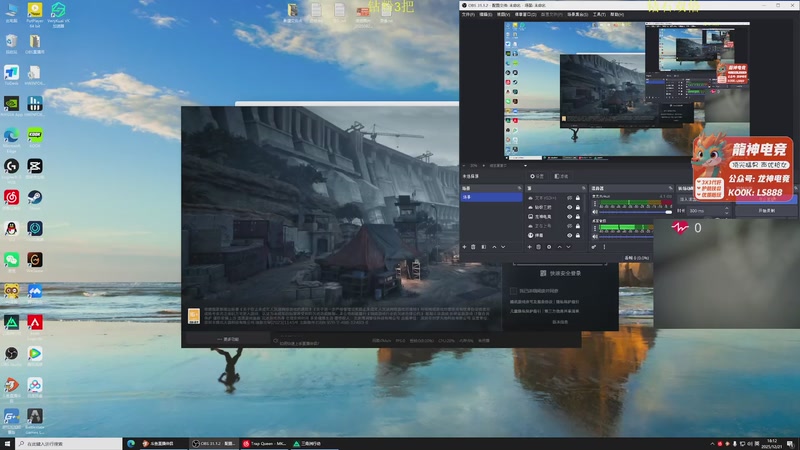Open the 停靠窗口(D) menu in OBS

click(x=525, y=14)
